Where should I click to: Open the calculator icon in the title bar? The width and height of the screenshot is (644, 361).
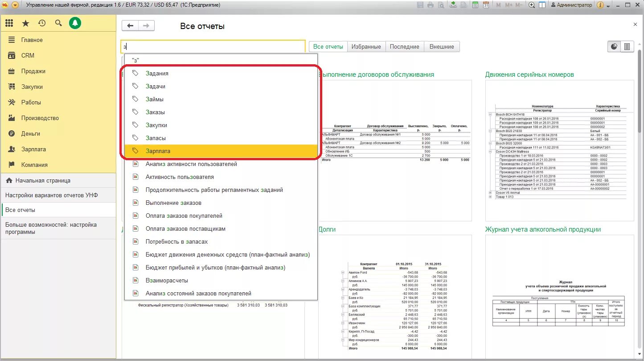476,5
